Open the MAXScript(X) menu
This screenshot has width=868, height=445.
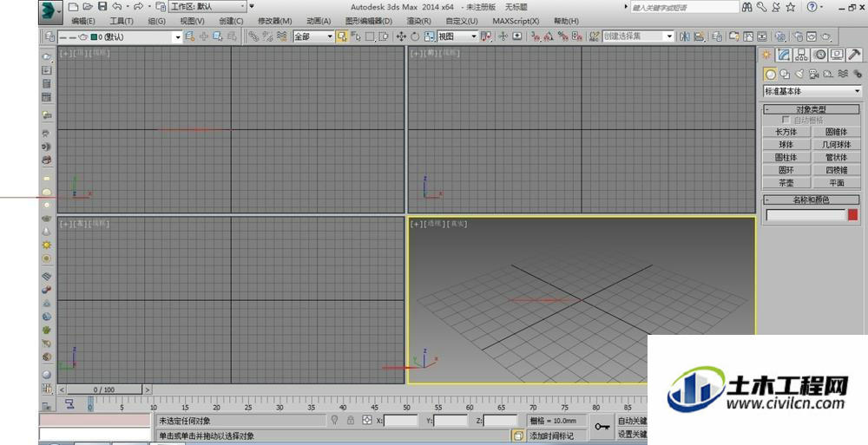tap(516, 21)
